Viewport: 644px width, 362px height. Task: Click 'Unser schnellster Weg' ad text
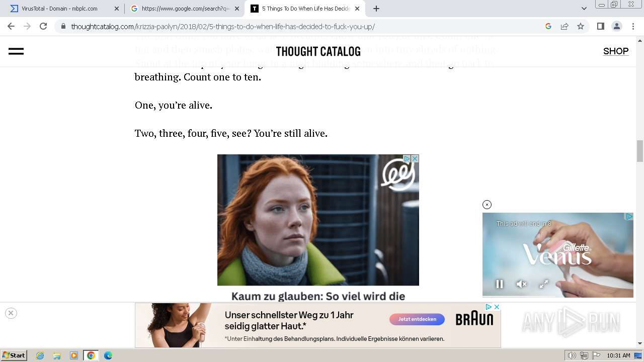point(289,320)
